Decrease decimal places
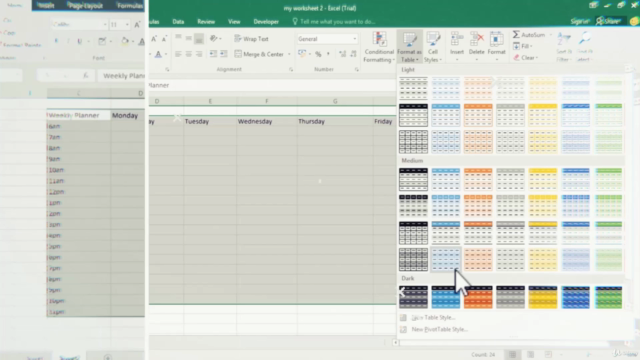640x360 pixels. (353, 54)
